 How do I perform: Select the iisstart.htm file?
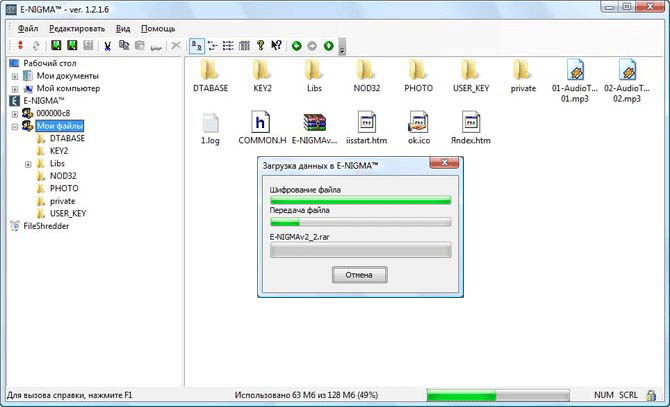coord(367,128)
